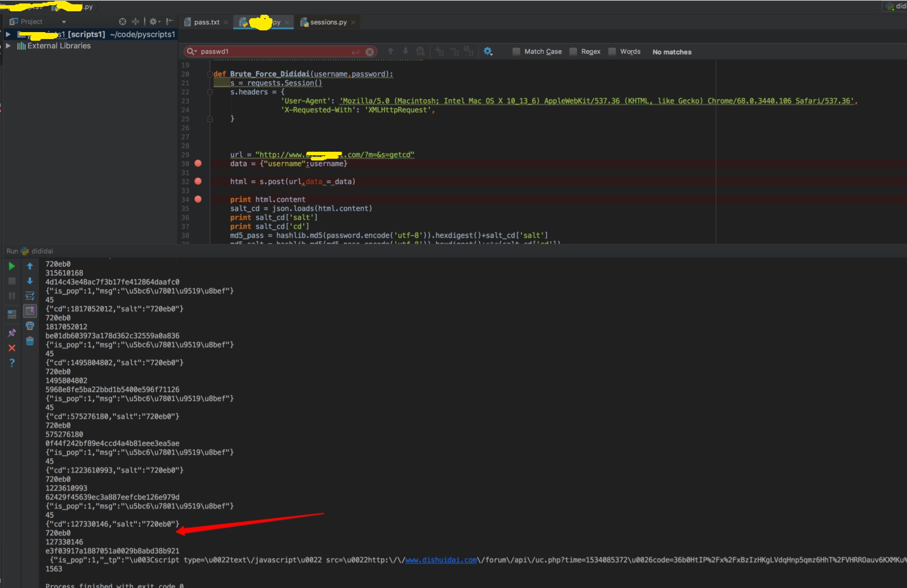Print the console output with the printer icon
The image size is (907, 588).
coord(30,326)
